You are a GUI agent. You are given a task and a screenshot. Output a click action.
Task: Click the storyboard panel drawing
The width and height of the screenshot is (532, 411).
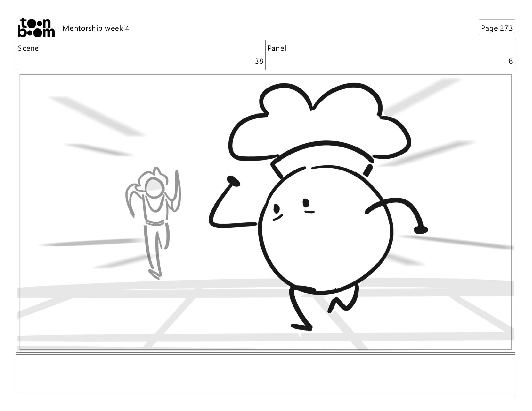click(266, 212)
